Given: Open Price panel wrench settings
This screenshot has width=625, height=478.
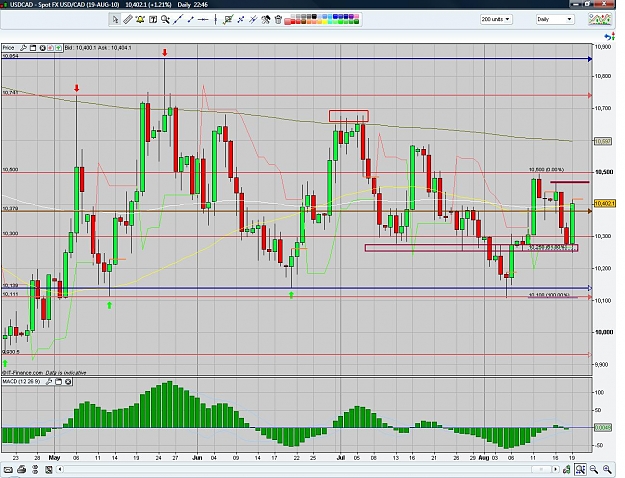Looking at the screenshot, I should point(24,48).
